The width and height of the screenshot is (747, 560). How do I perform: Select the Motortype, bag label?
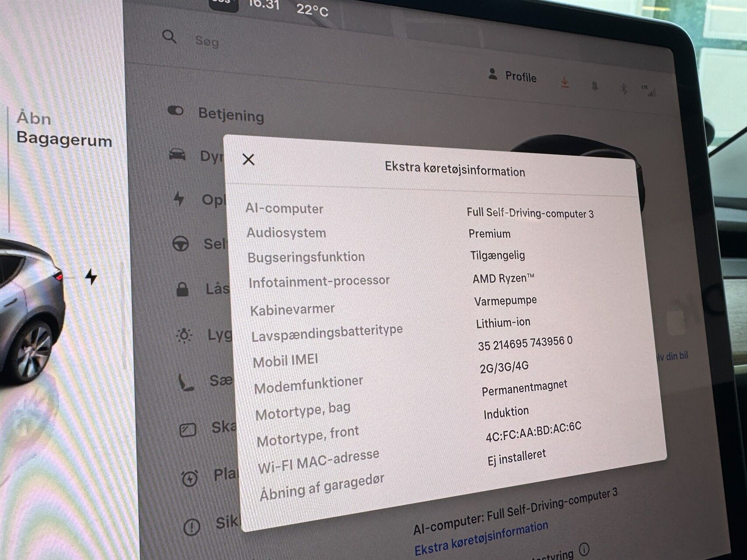pos(303,412)
